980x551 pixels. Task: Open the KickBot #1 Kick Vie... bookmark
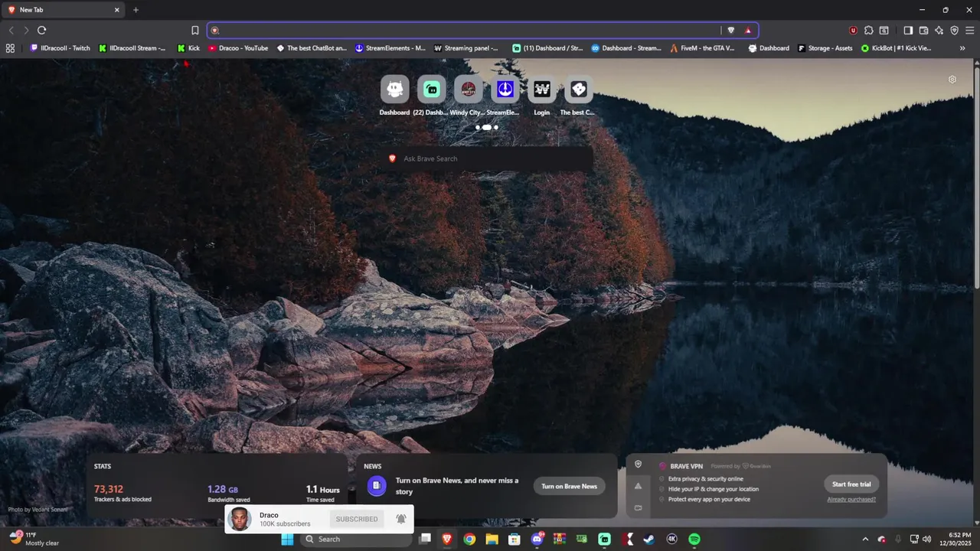pos(897,47)
